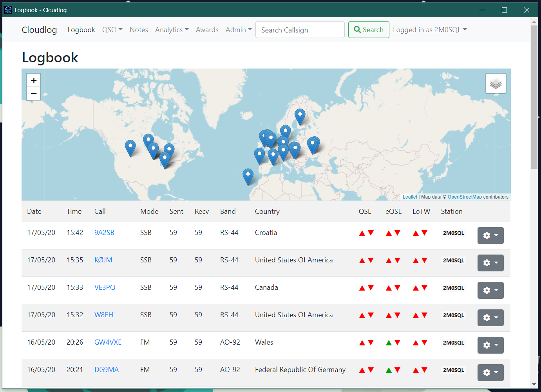Expand the Admin dropdown menu
541x392 pixels.
pyautogui.click(x=239, y=30)
